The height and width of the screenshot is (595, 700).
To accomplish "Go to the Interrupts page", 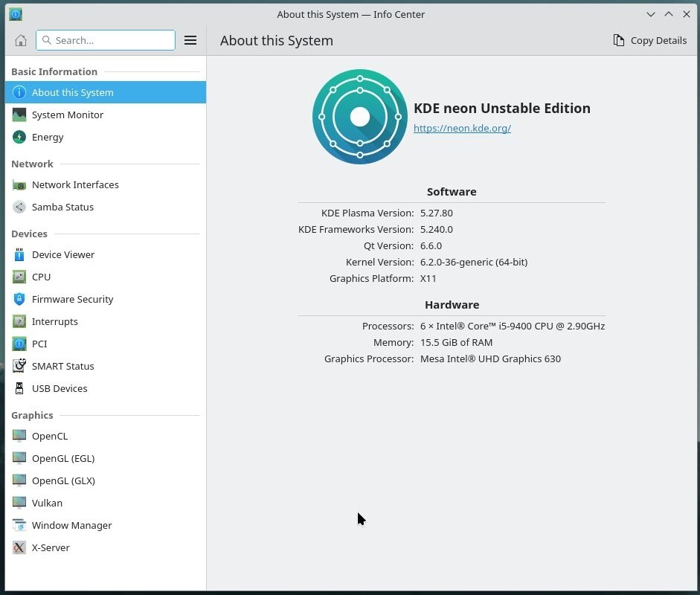I will [x=54, y=321].
